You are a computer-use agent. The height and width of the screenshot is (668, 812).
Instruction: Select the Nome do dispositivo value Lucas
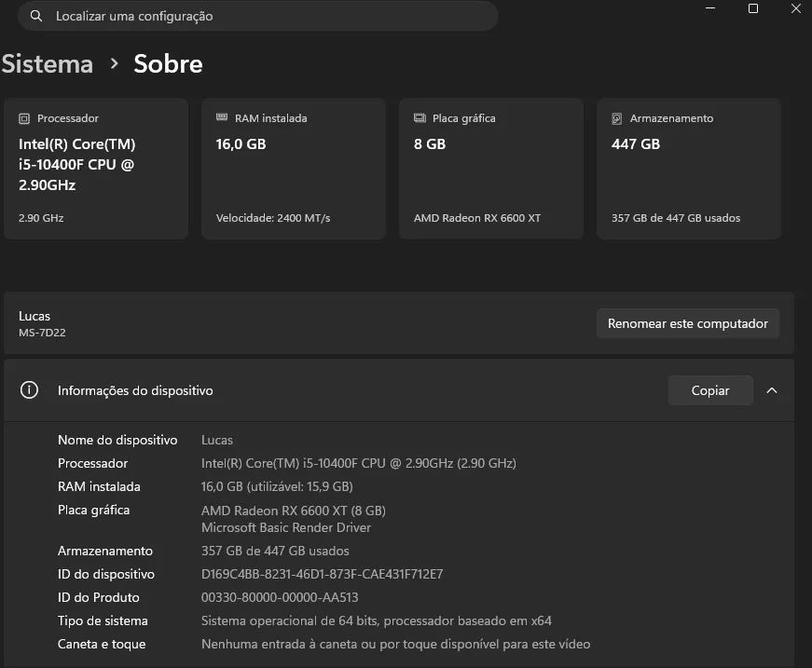tap(217, 441)
